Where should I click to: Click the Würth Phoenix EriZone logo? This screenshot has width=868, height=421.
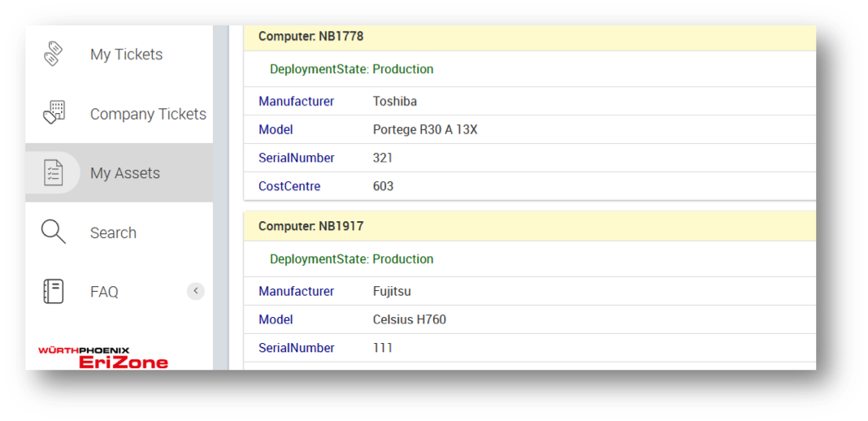(x=103, y=358)
